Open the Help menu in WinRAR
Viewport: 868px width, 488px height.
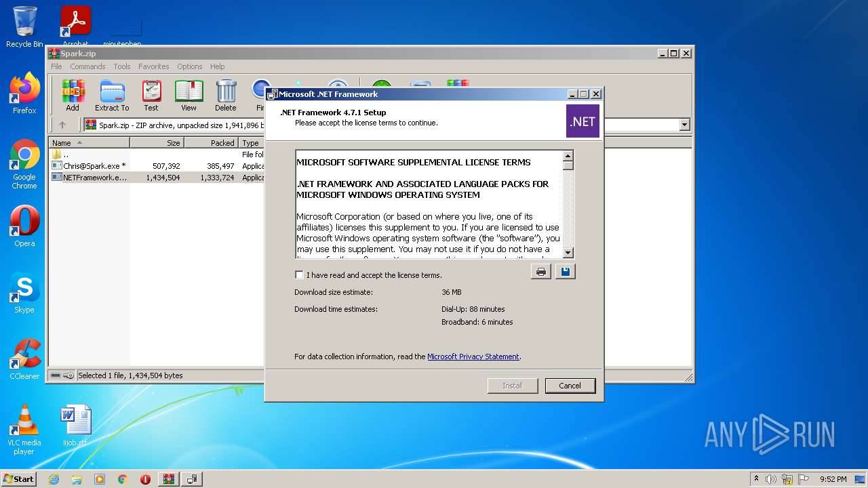point(217,66)
